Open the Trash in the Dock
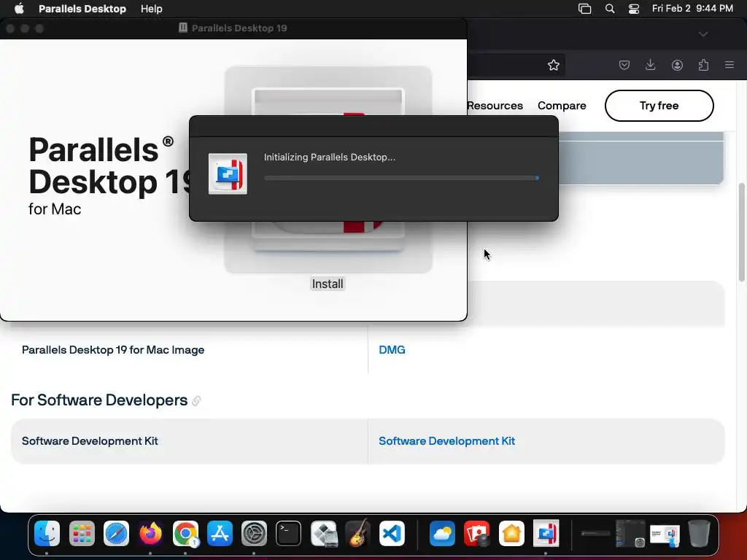The width and height of the screenshot is (747, 560). pyautogui.click(x=699, y=533)
